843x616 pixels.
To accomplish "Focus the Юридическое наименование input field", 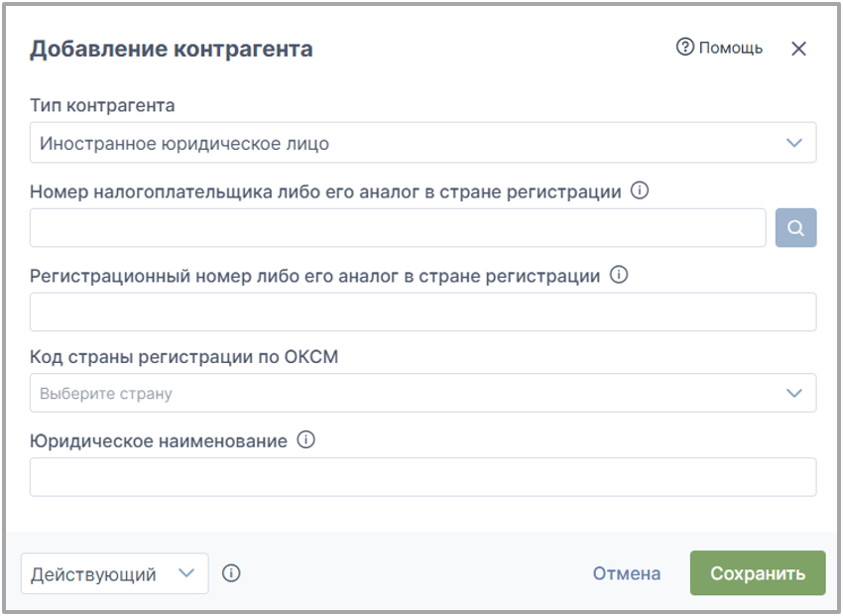I will 423,477.
